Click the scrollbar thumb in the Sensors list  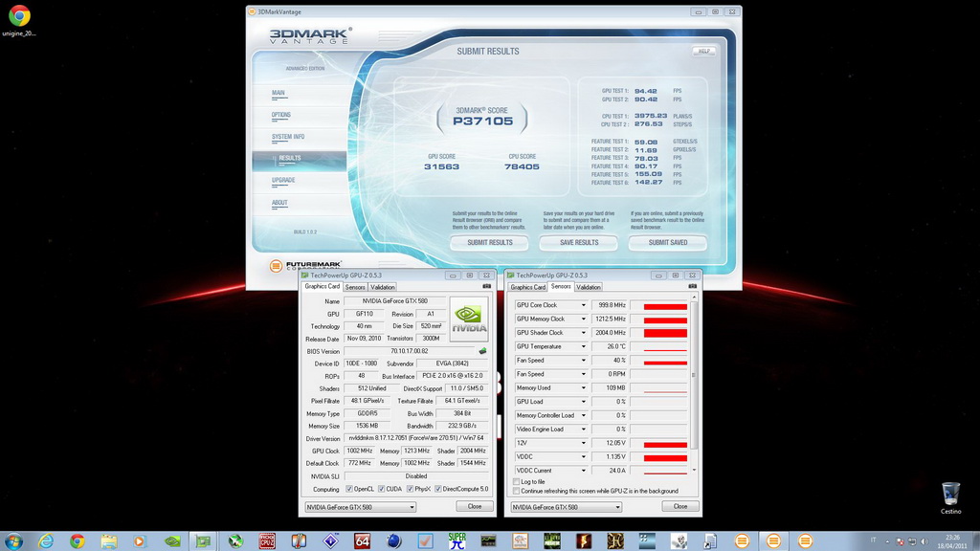tap(694, 375)
